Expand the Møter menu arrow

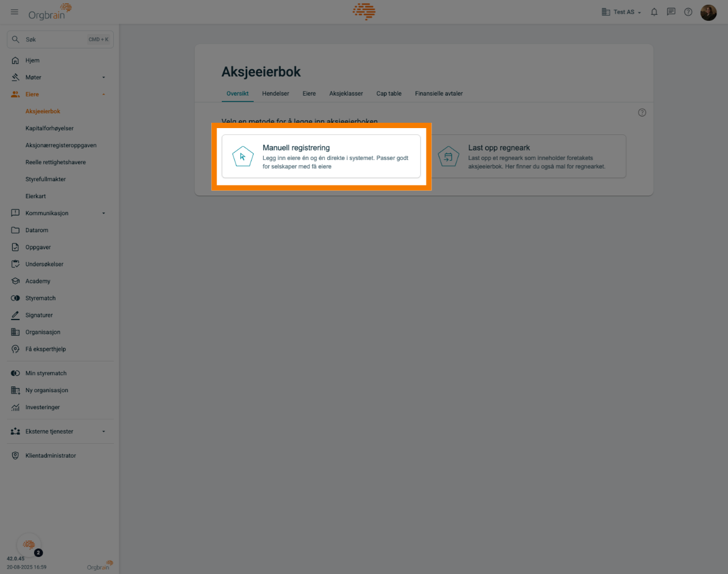[x=104, y=78]
